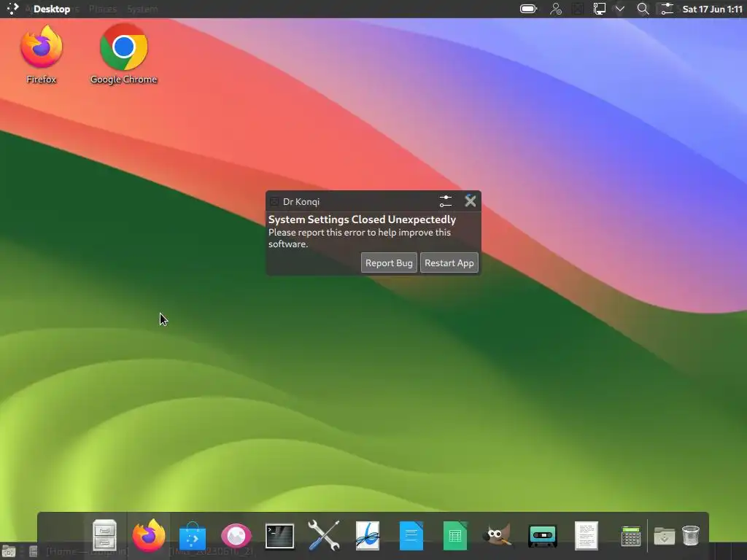Launch Firefox from the dock
Viewport: 747px width, 560px height.
[149, 535]
